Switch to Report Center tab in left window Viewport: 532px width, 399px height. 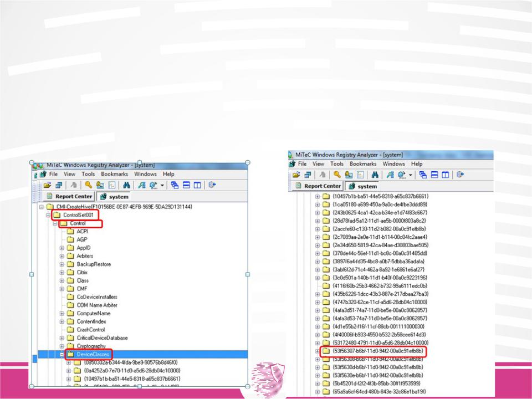coord(70,196)
